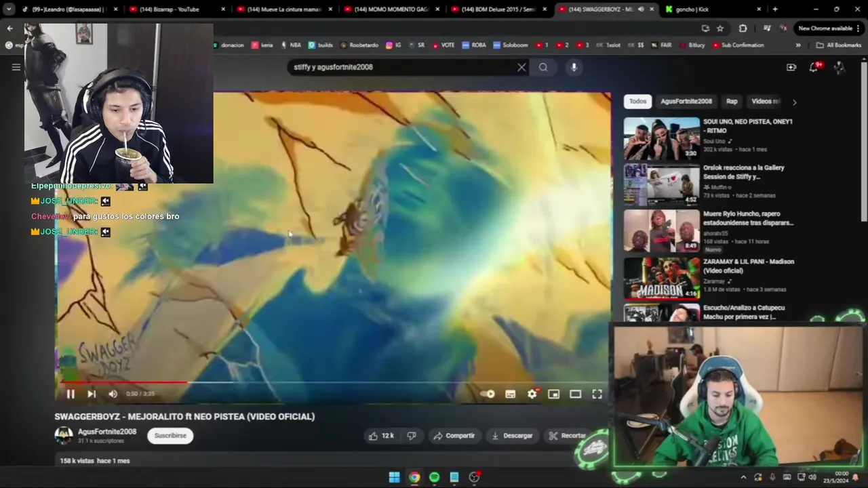Viewport: 868px width, 488px height.
Task: Open Chrome from the taskbar
Action: [414, 477]
